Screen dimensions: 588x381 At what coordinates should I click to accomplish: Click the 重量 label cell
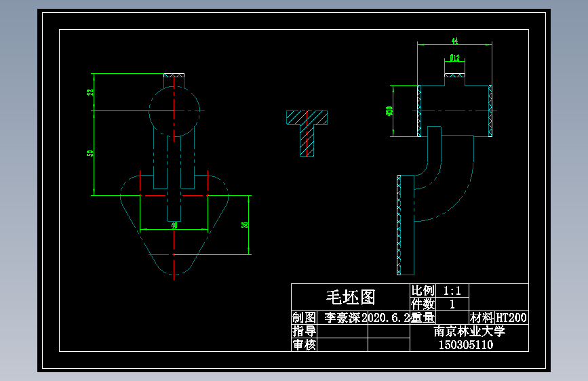coord(423,318)
